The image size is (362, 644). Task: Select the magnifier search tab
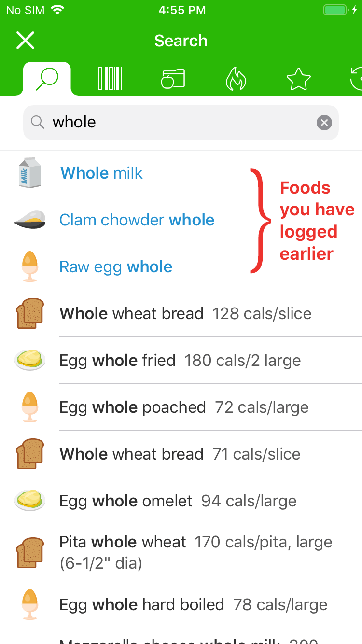click(x=47, y=79)
